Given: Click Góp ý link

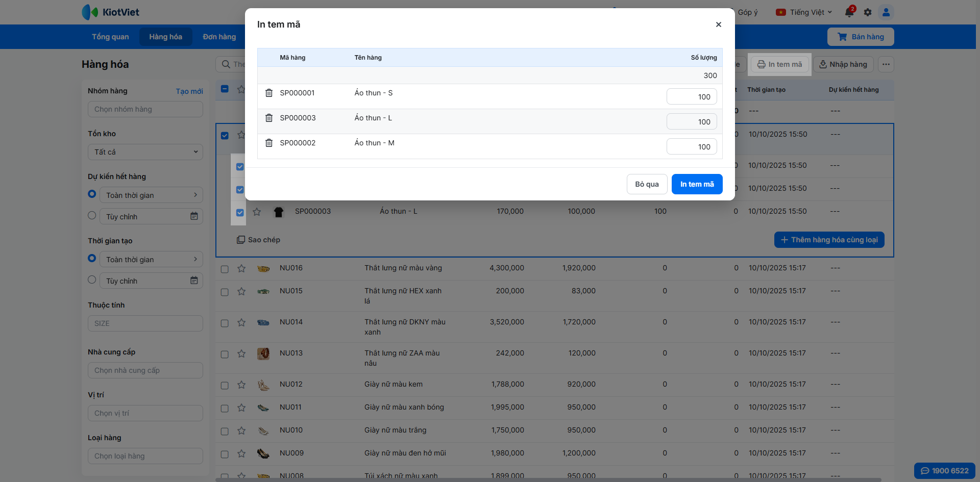Looking at the screenshot, I should tap(748, 12).
